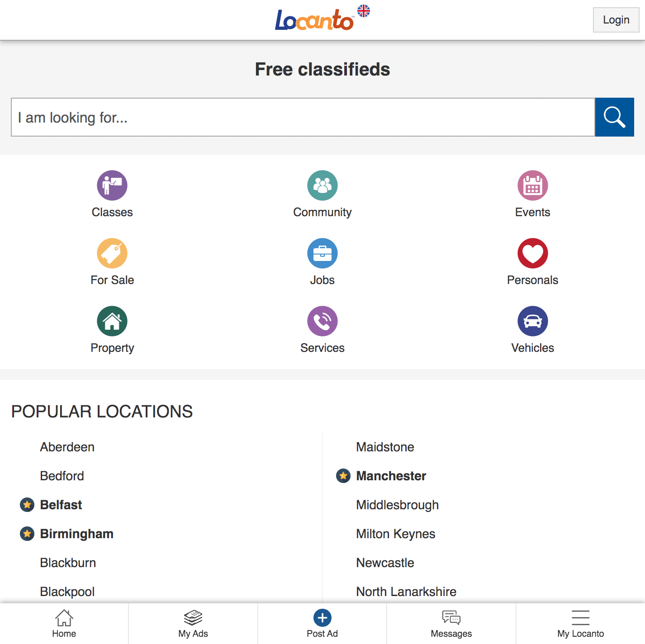Open the Services phone icon
645x644 pixels.
322,321
